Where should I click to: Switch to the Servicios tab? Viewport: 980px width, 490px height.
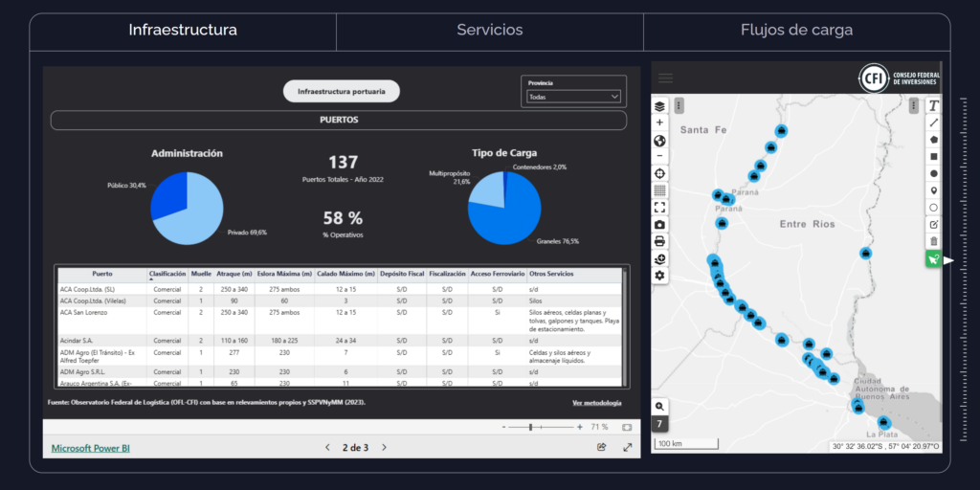489,31
